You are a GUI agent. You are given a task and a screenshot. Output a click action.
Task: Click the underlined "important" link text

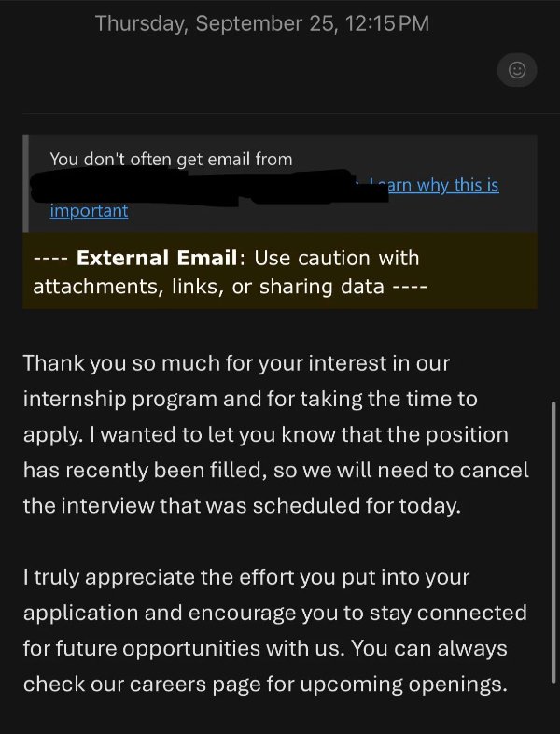(89, 210)
